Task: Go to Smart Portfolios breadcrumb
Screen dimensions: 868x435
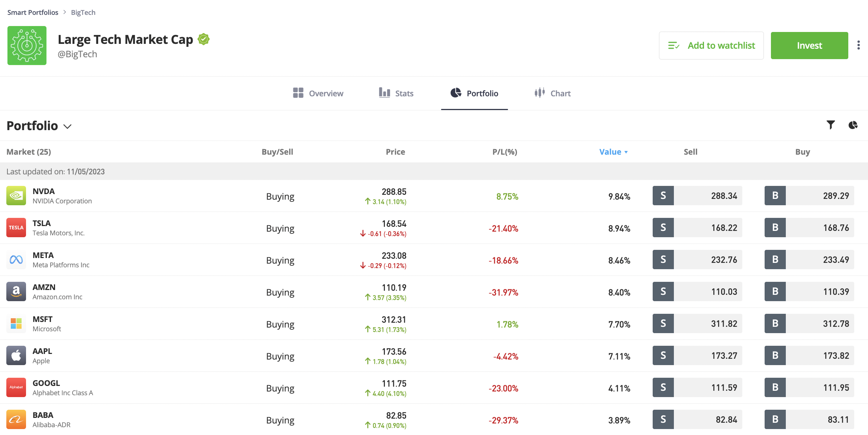Action: tap(33, 12)
